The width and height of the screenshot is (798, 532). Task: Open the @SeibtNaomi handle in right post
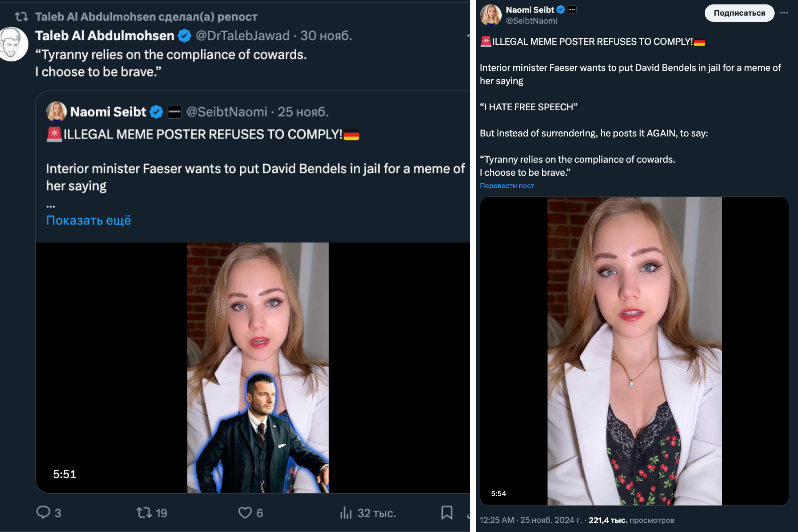[x=531, y=21]
